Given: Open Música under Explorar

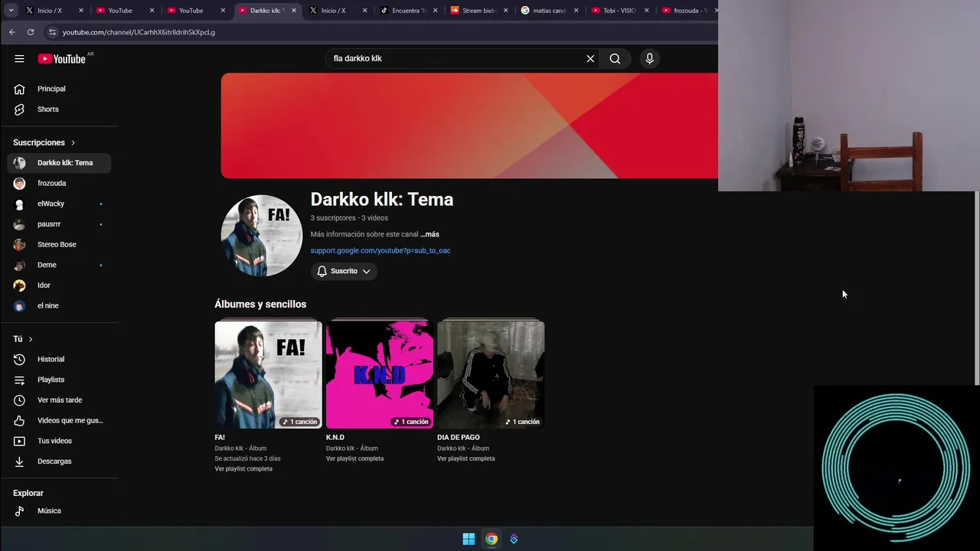Looking at the screenshot, I should pos(59,510).
